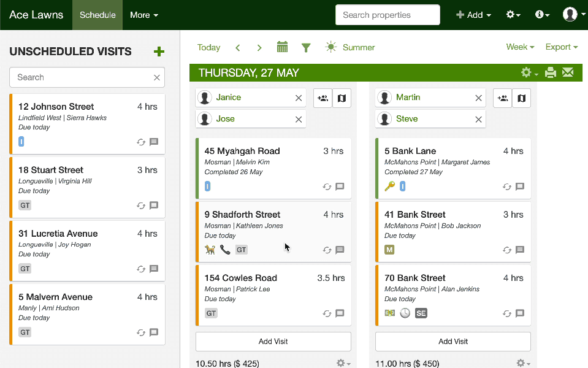The height and width of the screenshot is (368, 588).
Task: Click the green plus icon beside Unscheduled Visits
Action: coord(159,52)
